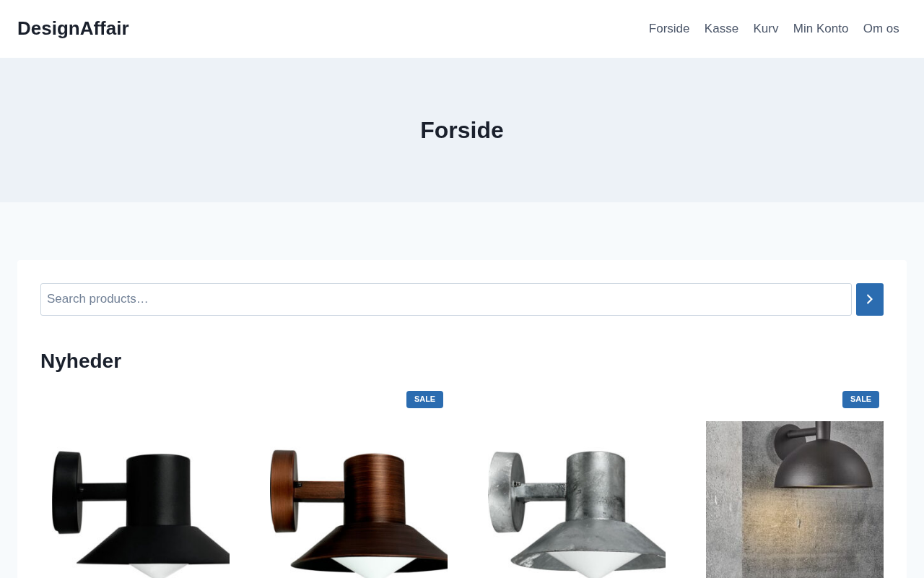Go to the Kurv cart page
The height and width of the screenshot is (578, 924).
[x=766, y=29]
